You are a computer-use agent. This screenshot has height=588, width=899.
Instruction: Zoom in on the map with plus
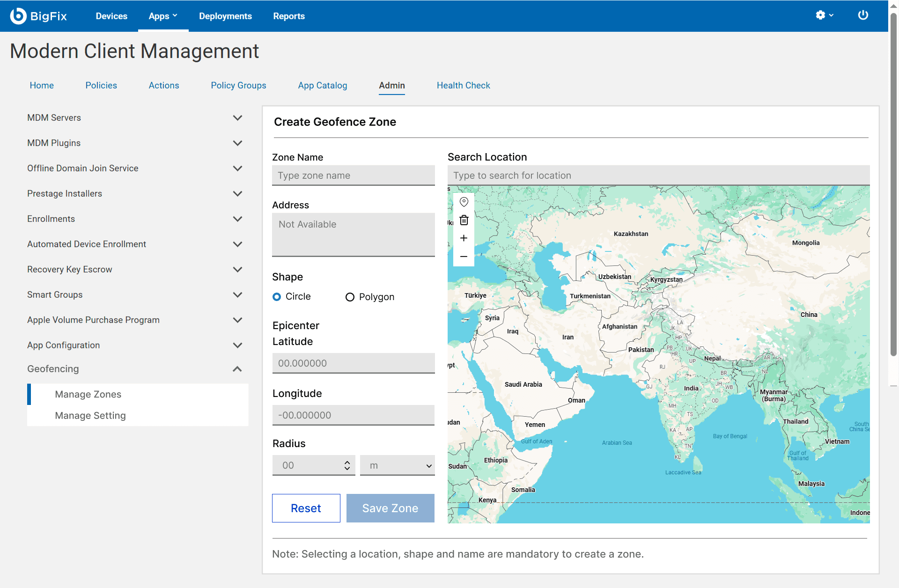click(464, 238)
